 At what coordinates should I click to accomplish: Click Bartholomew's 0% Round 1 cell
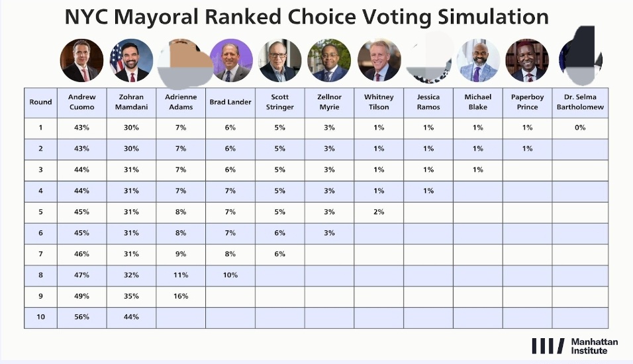click(x=580, y=128)
